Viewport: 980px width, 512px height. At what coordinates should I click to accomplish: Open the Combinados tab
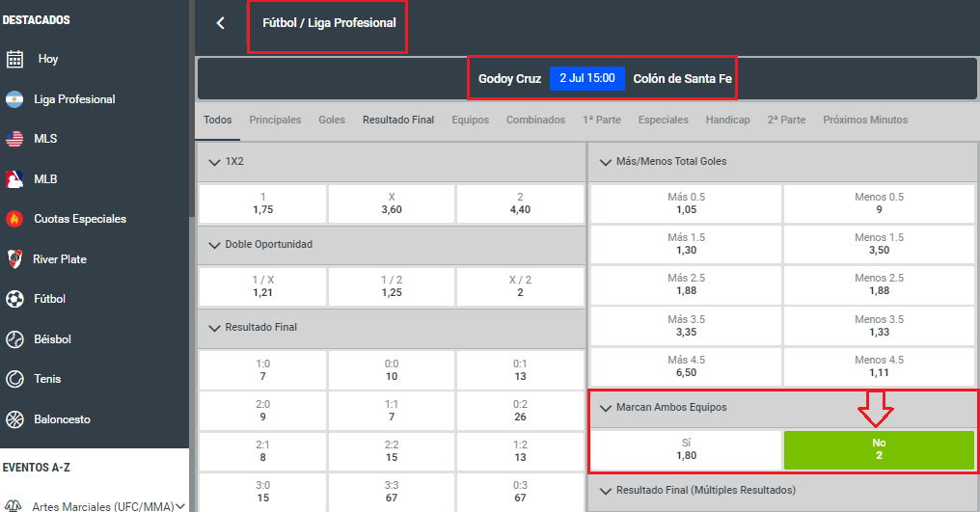[x=535, y=120]
